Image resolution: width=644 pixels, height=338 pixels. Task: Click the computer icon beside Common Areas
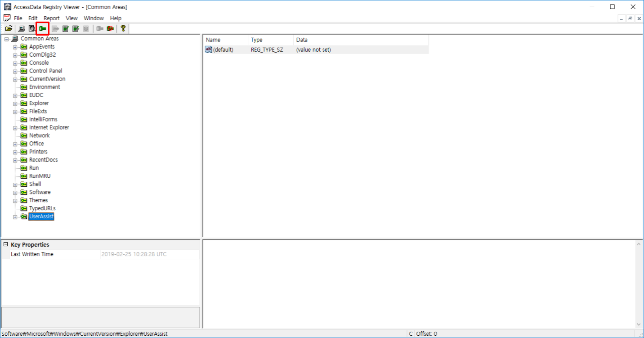(x=15, y=39)
